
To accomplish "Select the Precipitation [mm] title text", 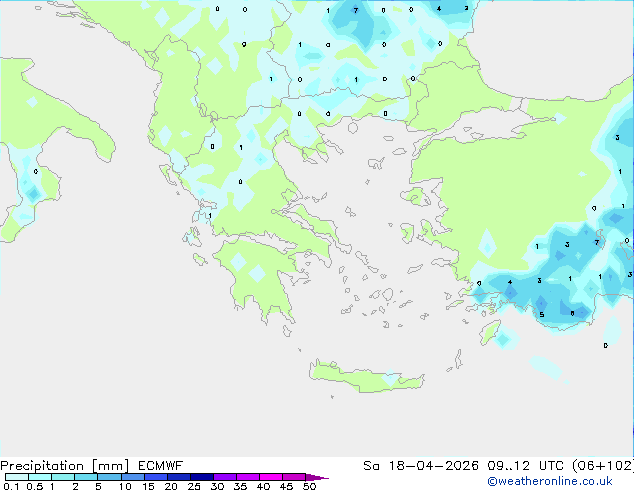I will (x=65, y=466).
